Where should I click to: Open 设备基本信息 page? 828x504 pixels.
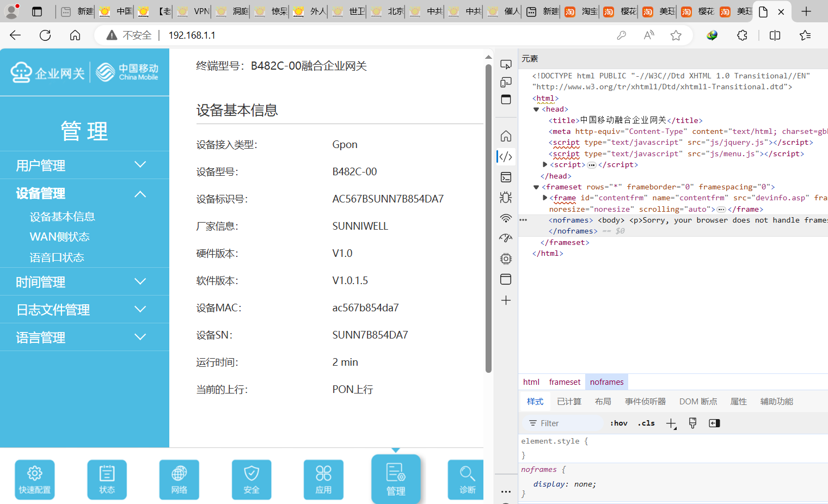click(x=63, y=217)
